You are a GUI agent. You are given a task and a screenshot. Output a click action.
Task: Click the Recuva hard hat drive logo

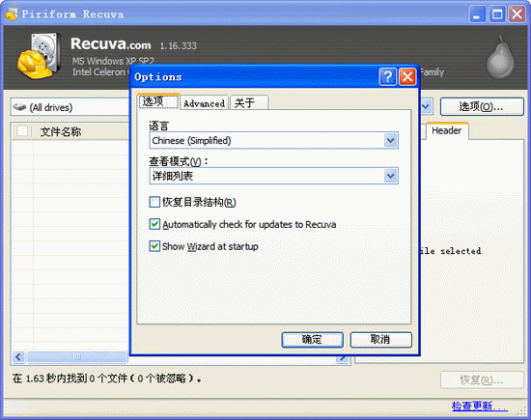point(40,56)
